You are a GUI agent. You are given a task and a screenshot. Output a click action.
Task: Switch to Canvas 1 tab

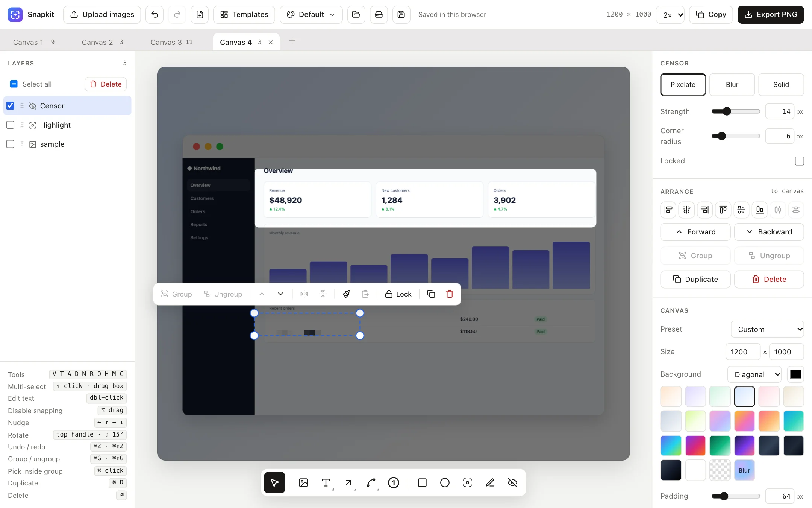[34, 42]
